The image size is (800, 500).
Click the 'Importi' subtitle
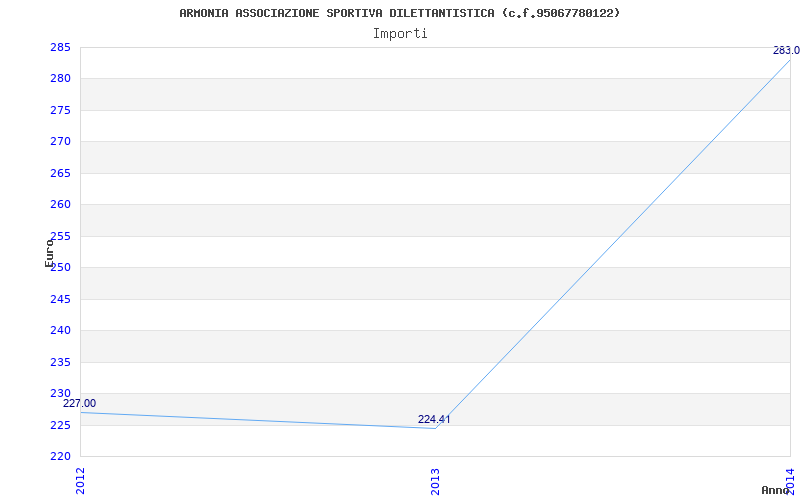(400, 34)
